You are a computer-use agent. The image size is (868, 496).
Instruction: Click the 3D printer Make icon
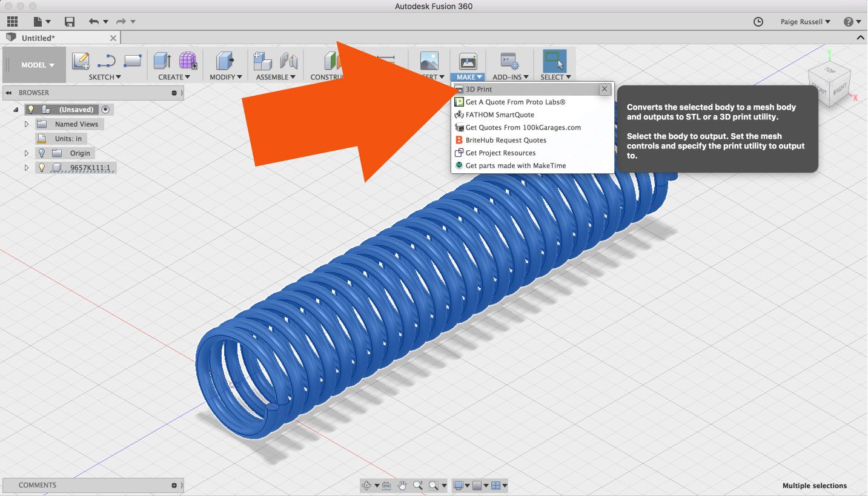click(468, 61)
